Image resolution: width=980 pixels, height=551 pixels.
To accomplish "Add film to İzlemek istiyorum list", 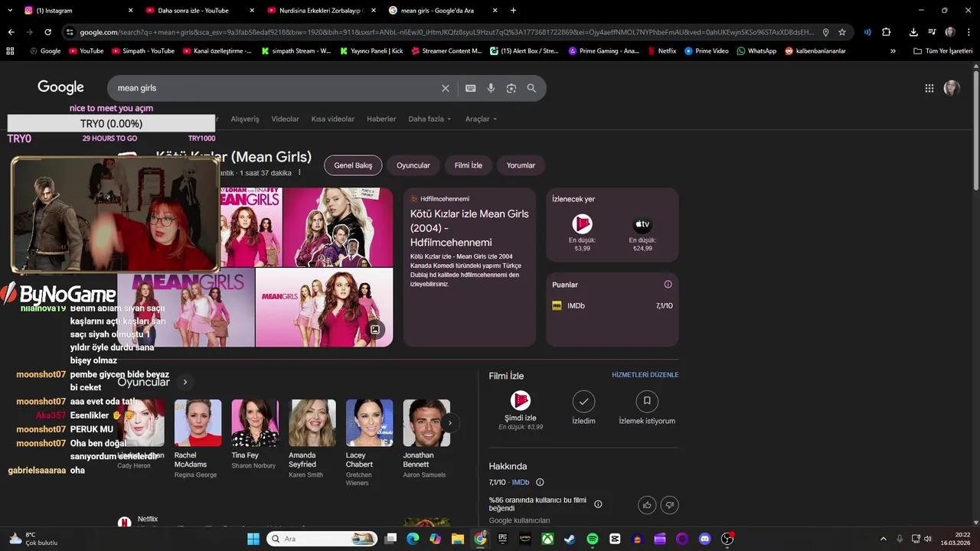I will pos(647,408).
